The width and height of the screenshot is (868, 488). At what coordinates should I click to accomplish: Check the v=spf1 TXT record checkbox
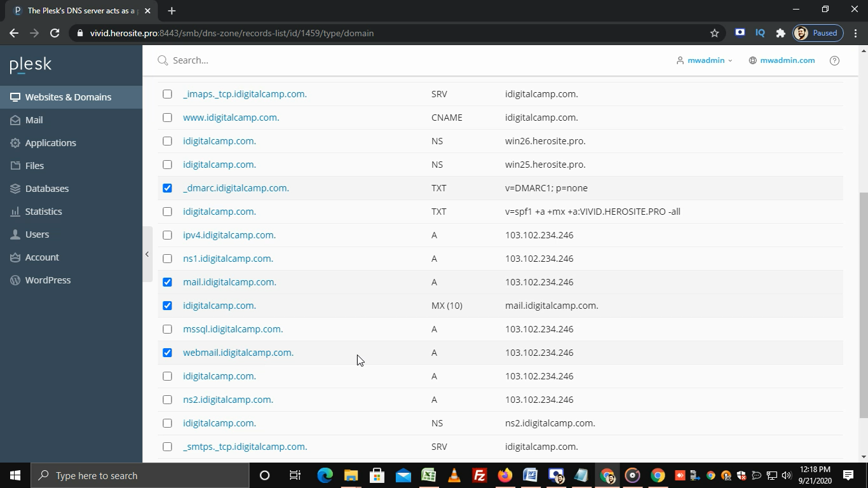pos(167,212)
